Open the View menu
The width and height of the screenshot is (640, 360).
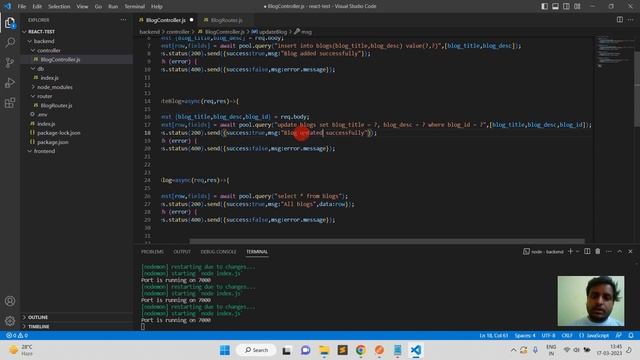[x=82, y=6]
